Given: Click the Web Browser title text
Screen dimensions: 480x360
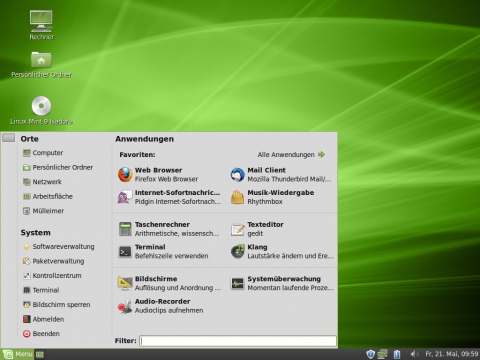Looking at the screenshot, I should (x=158, y=170).
